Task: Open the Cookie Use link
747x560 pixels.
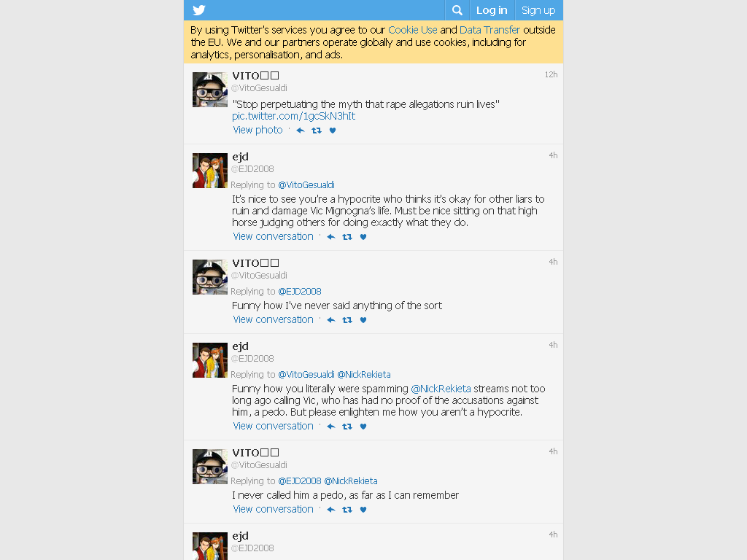Action: (413, 30)
